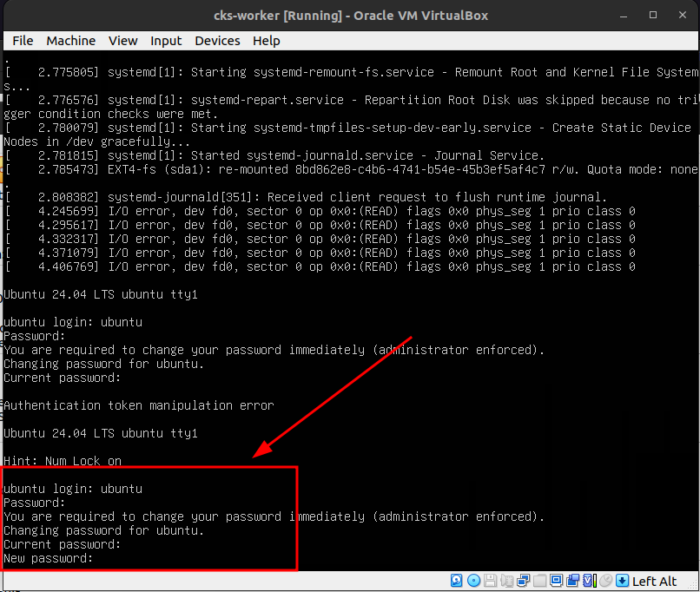700x592 pixels.
Task: Maximize the cks-worker VirtualBox window
Action: pyautogui.click(x=653, y=15)
